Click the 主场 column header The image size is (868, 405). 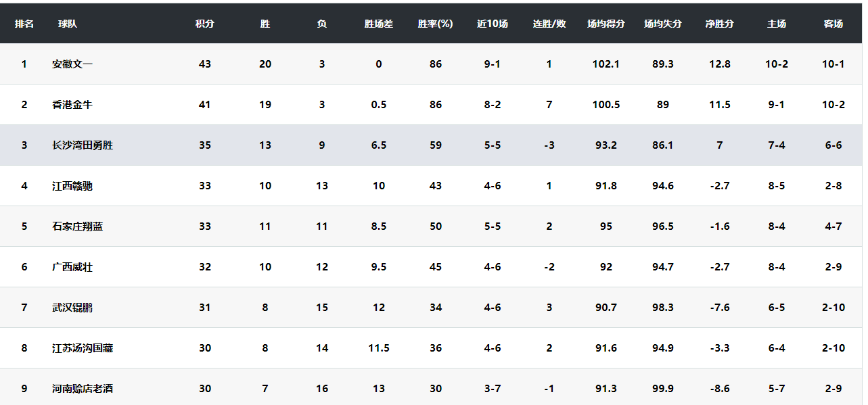pos(776,24)
